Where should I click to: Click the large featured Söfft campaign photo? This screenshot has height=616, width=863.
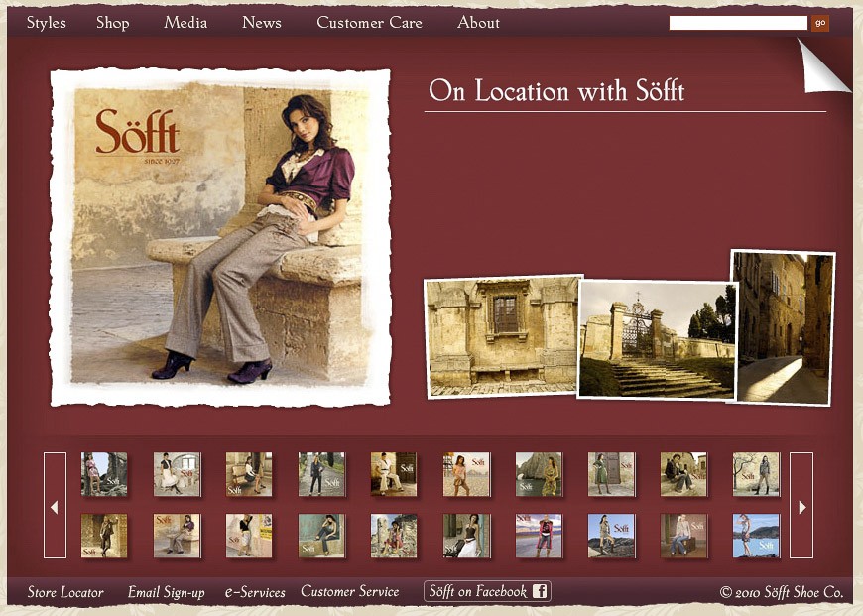[x=220, y=237]
